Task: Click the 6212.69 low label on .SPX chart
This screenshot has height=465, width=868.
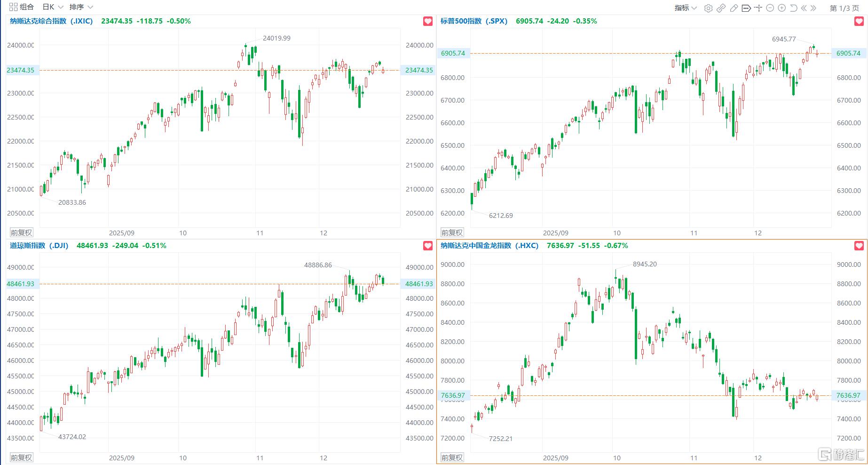Action: 501,216
